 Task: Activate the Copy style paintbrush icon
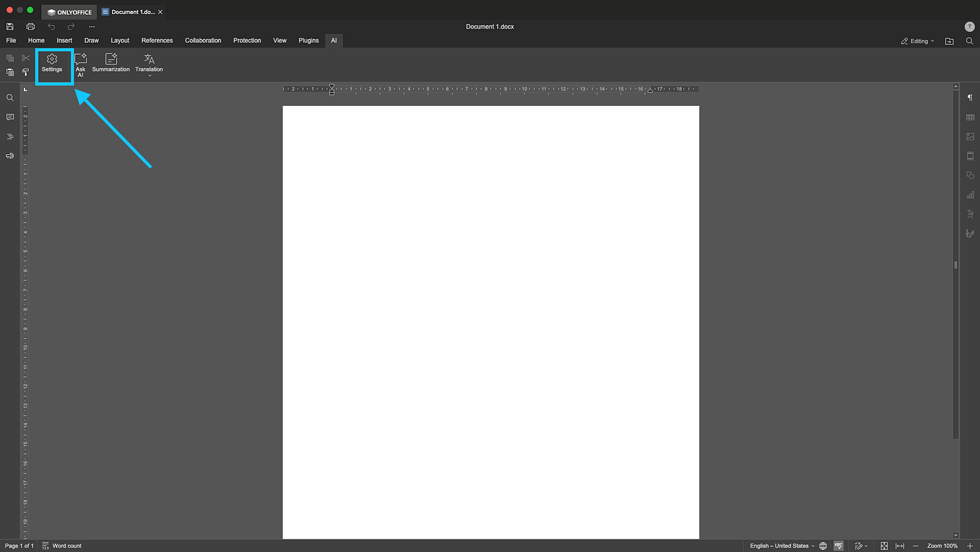pos(26,72)
